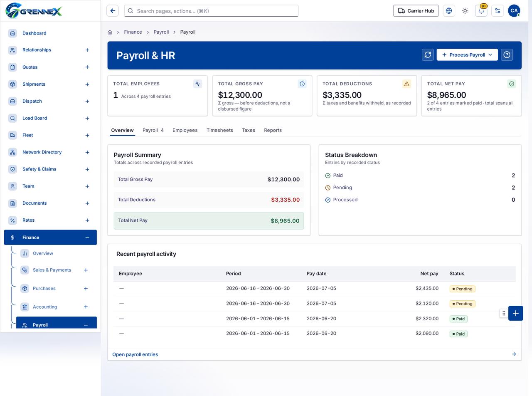The image size is (532, 396).
Task: Expand the Shipments sidebar section
Action: (87, 84)
